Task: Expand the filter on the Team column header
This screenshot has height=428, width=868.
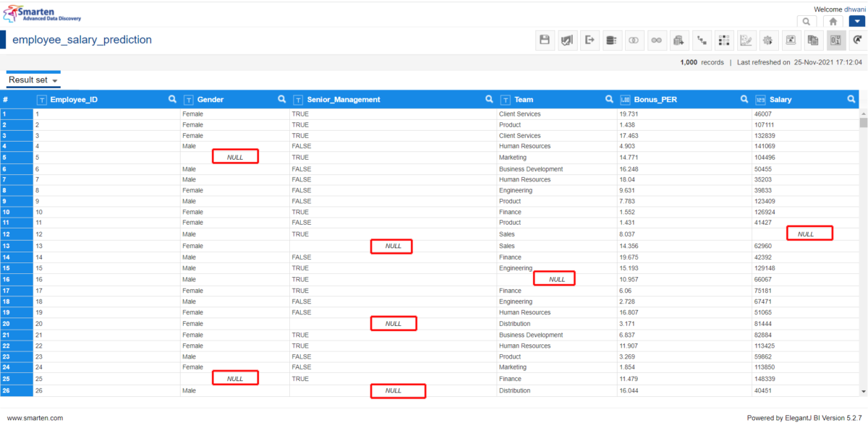Action: (610, 99)
